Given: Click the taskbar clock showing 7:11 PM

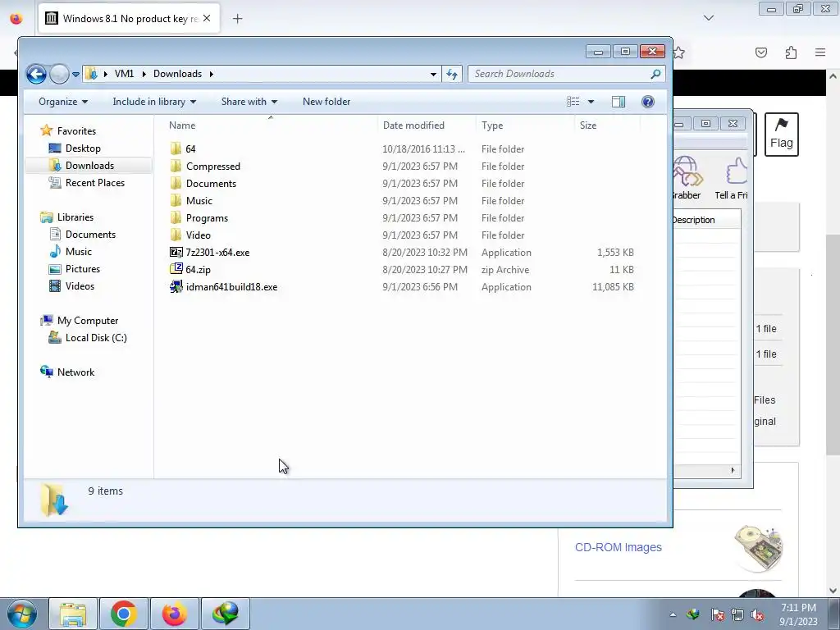Looking at the screenshot, I should pyautogui.click(x=798, y=614).
